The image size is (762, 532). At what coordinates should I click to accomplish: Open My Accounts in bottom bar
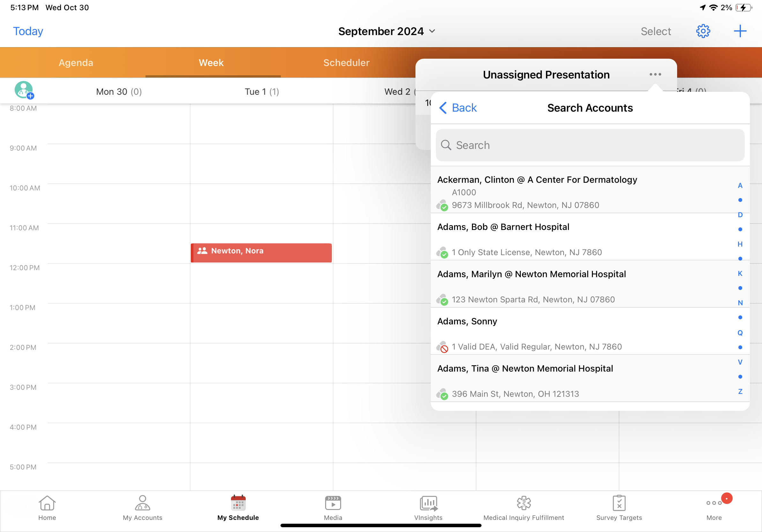[142, 507]
